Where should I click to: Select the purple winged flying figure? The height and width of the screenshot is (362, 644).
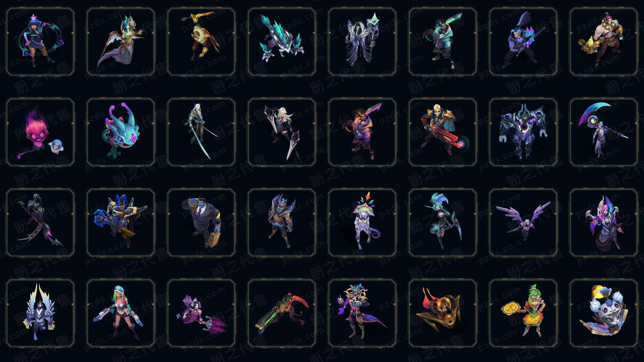tap(523, 223)
